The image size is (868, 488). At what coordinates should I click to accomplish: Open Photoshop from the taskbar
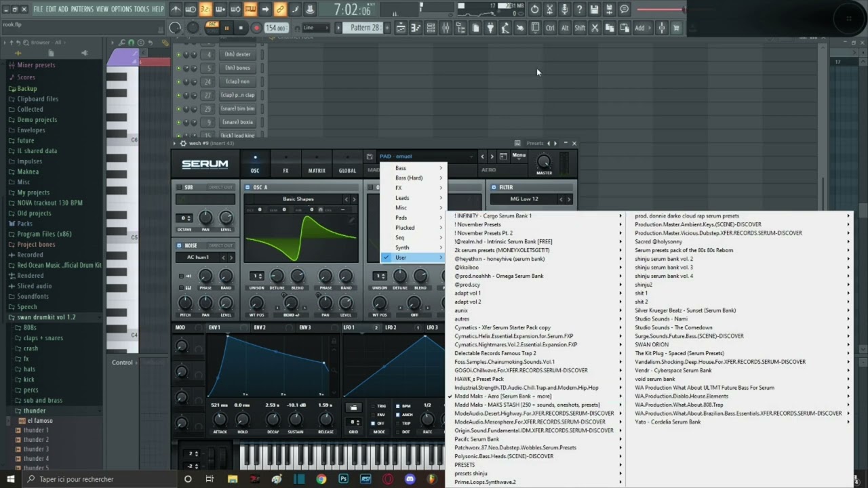tap(343, 479)
